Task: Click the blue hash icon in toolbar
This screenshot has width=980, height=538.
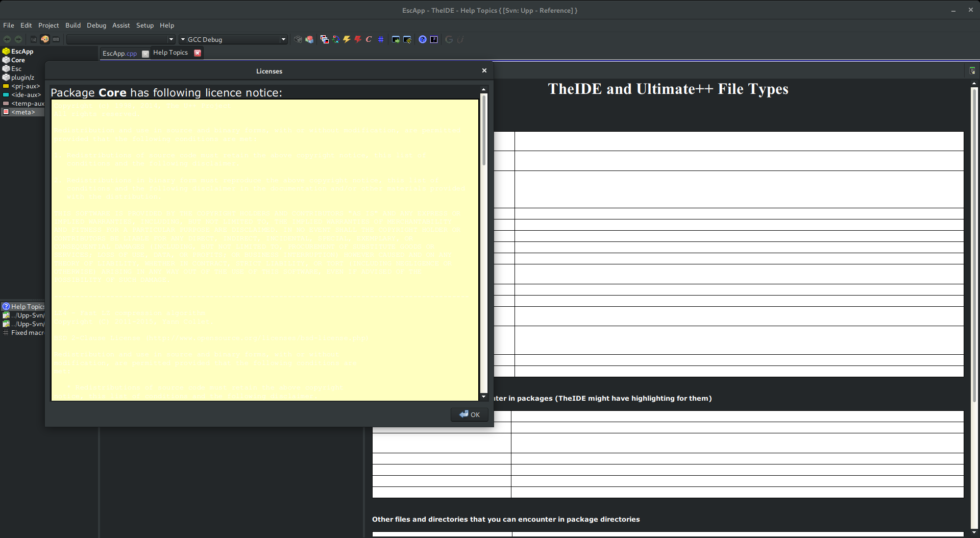Action: [381, 39]
